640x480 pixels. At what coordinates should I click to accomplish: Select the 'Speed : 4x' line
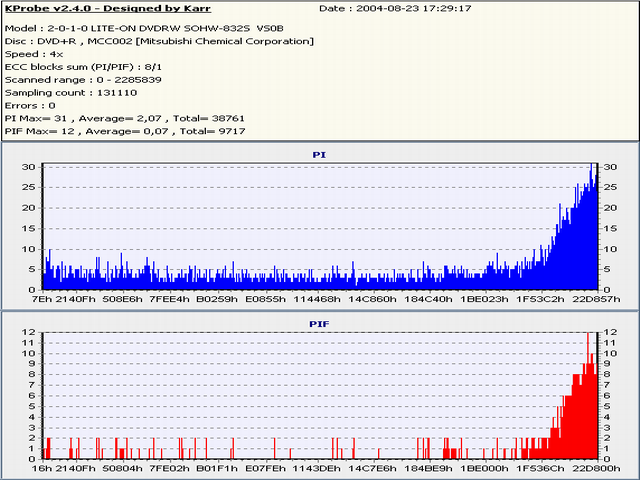[34, 54]
